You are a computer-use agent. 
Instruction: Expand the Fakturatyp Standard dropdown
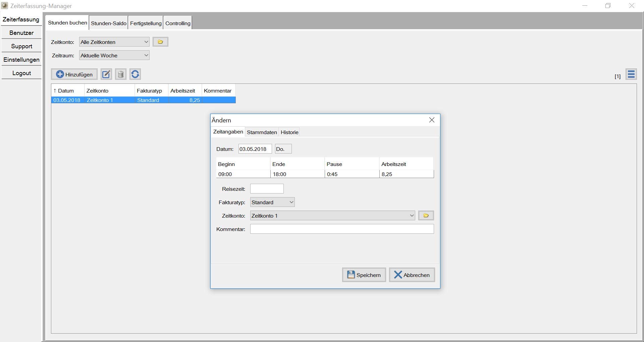click(x=272, y=202)
